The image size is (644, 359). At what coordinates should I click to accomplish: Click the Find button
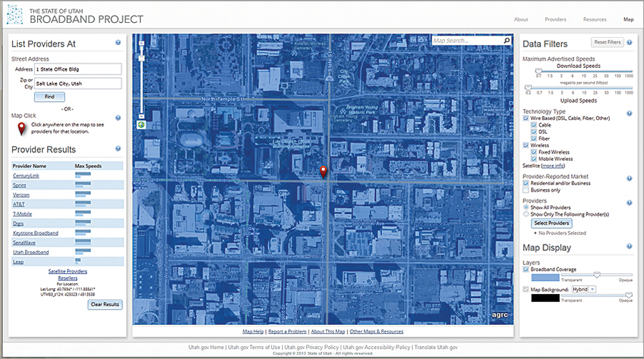[49, 97]
